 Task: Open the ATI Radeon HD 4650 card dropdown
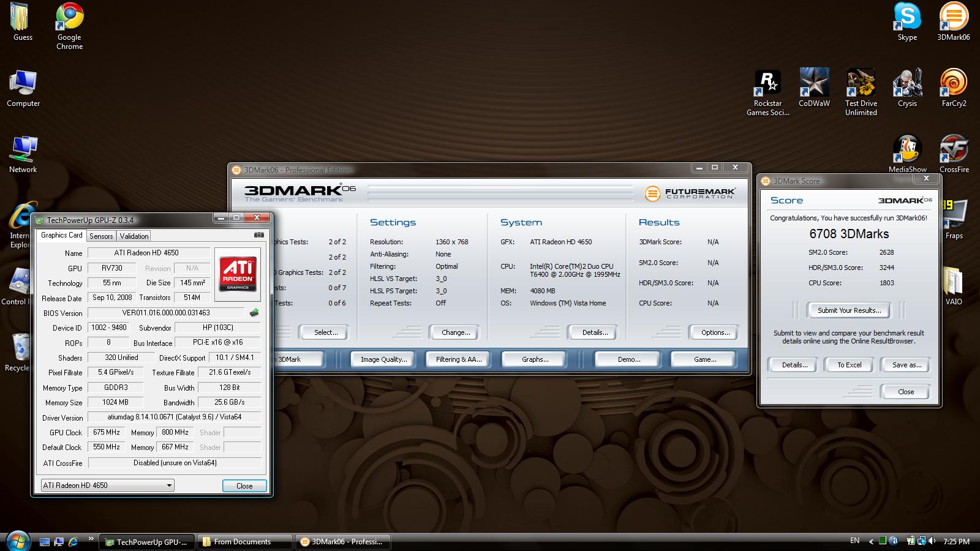click(107, 485)
